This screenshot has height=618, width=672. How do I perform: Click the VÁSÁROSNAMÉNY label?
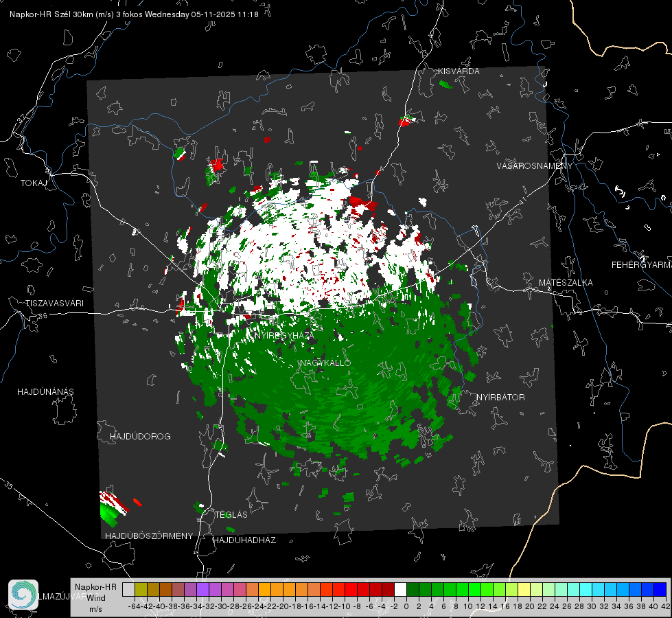coord(535,166)
